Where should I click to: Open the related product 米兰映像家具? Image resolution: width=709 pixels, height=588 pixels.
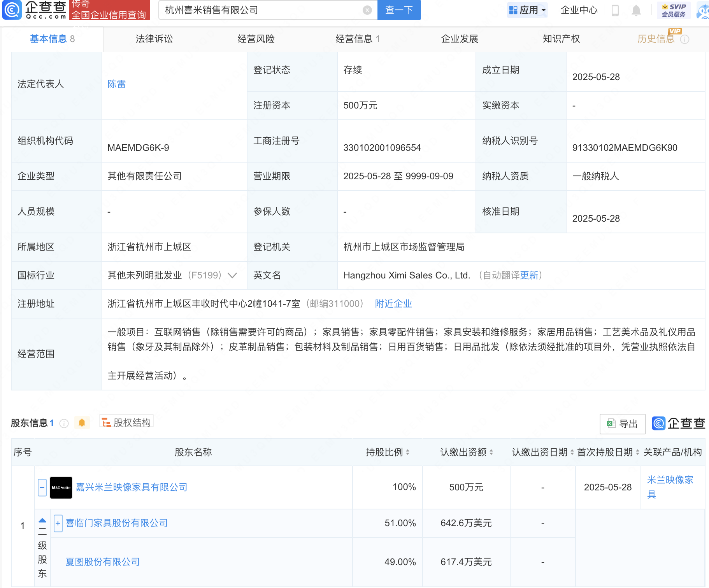tap(670, 487)
